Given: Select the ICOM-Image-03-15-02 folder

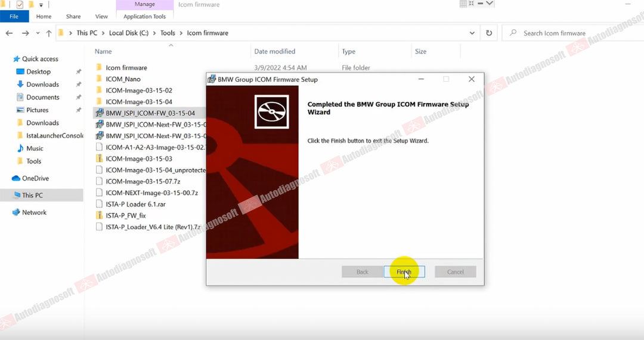Looking at the screenshot, I should 139,91.
